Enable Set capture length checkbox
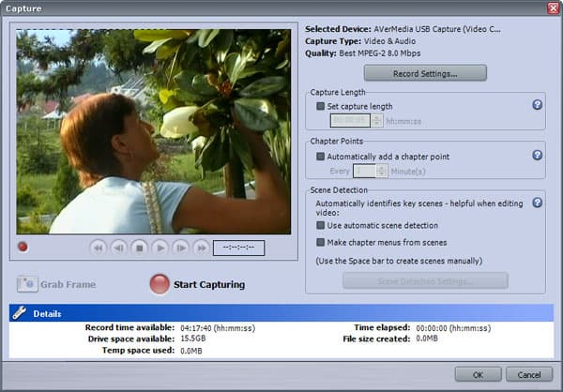Viewport: 563px width, 392px height. tap(320, 106)
